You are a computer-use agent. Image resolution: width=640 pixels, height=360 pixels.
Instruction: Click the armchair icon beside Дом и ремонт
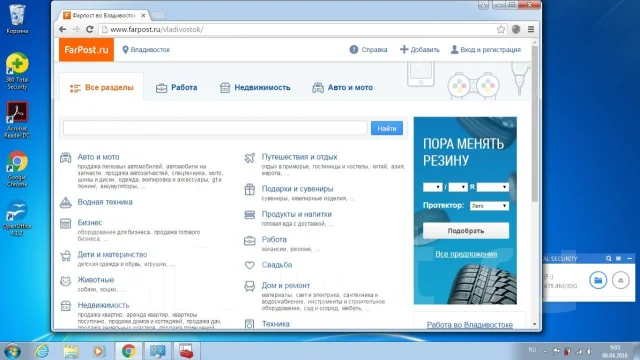pos(250,286)
